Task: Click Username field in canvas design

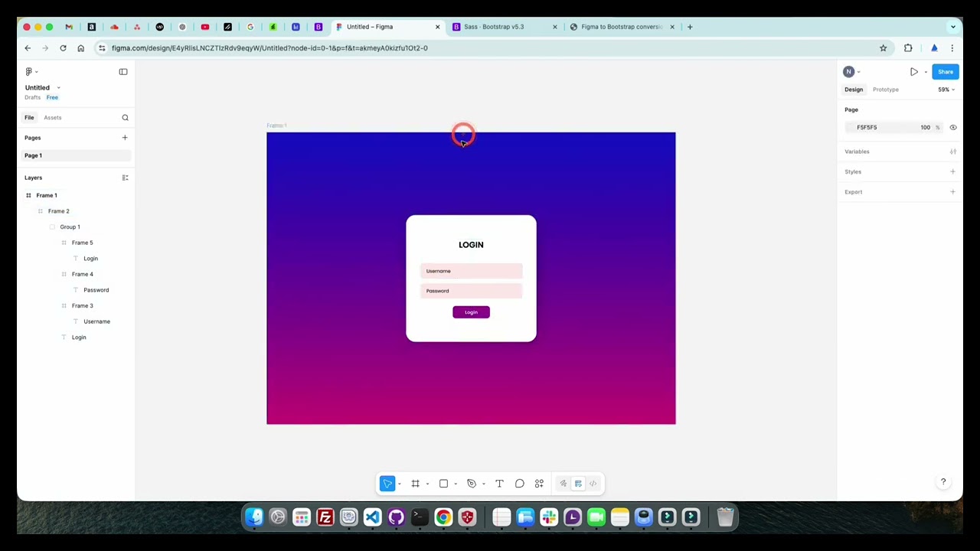Action: 471,271
